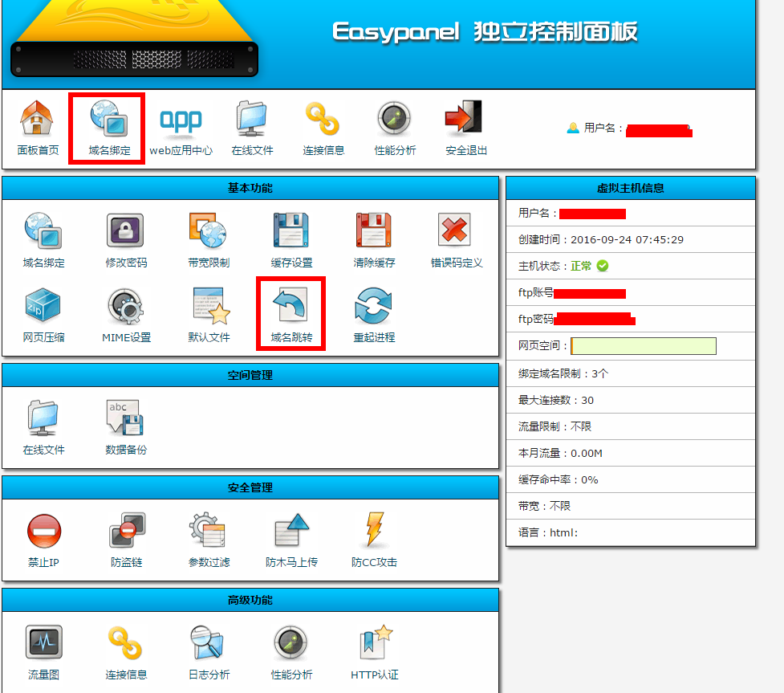Viewport: 784px width, 693px height.
Task: Open 性能分析 icon in the top toolbar
Action: click(x=394, y=119)
